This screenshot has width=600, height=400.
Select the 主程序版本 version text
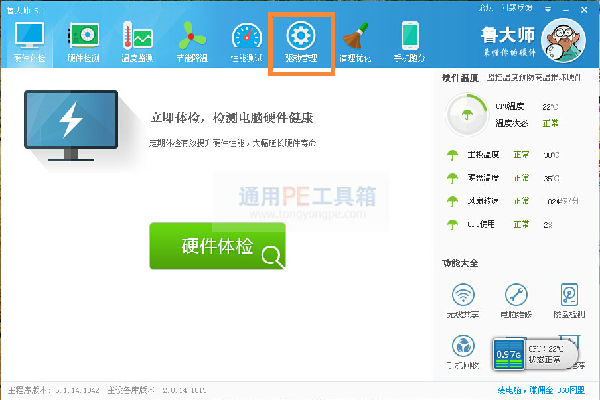coord(54,390)
